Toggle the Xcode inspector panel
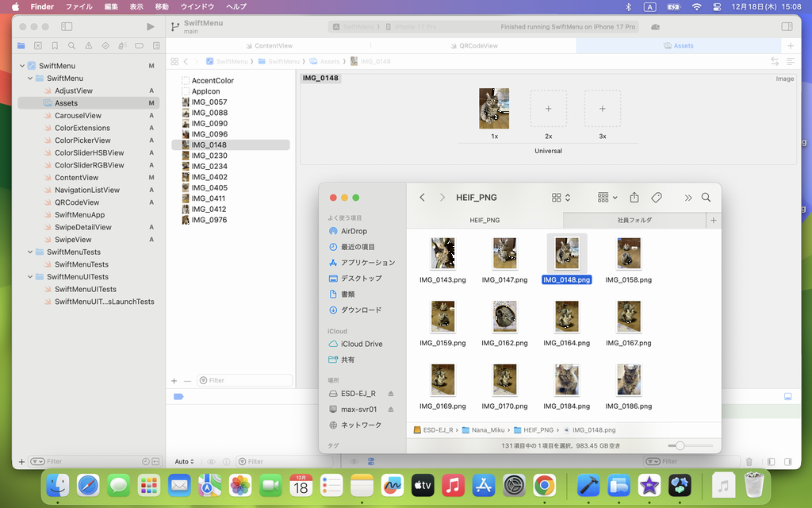The image size is (812, 508). click(x=787, y=26)
